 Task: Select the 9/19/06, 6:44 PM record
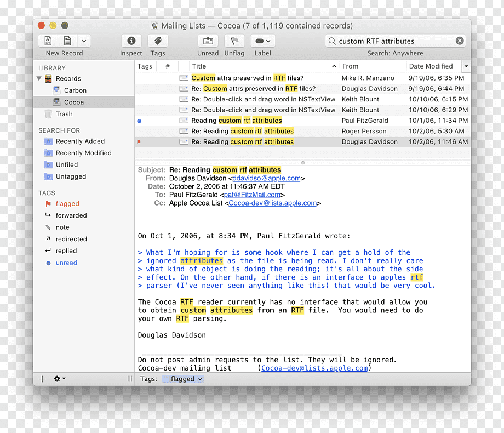pos(303,88)
